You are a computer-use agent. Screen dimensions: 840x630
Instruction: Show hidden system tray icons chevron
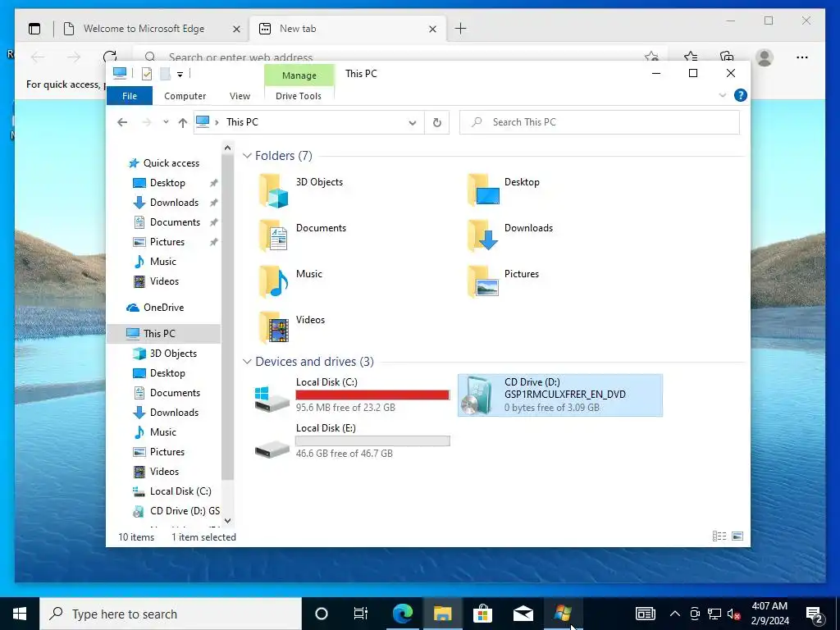coord(675,614)
